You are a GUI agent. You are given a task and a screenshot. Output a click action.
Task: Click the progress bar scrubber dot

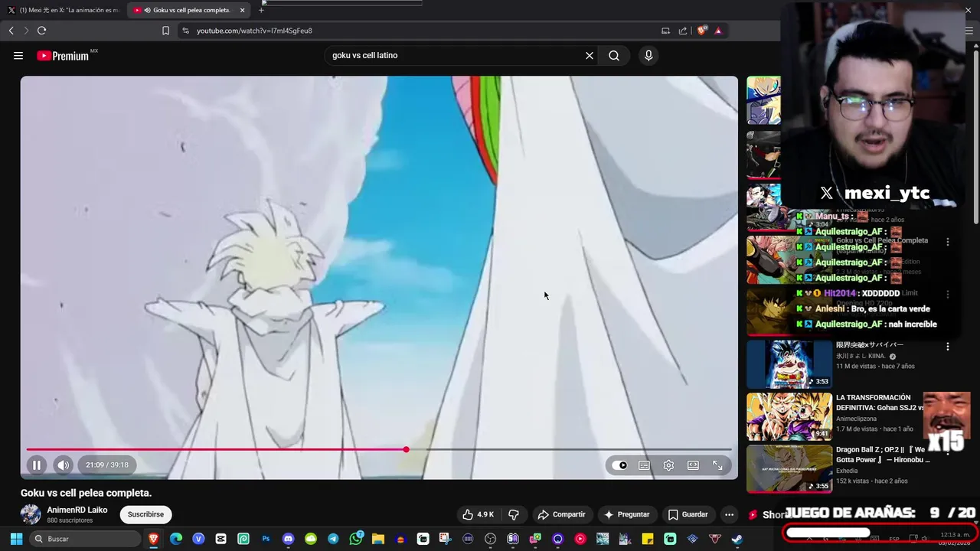tap(406, 450)
